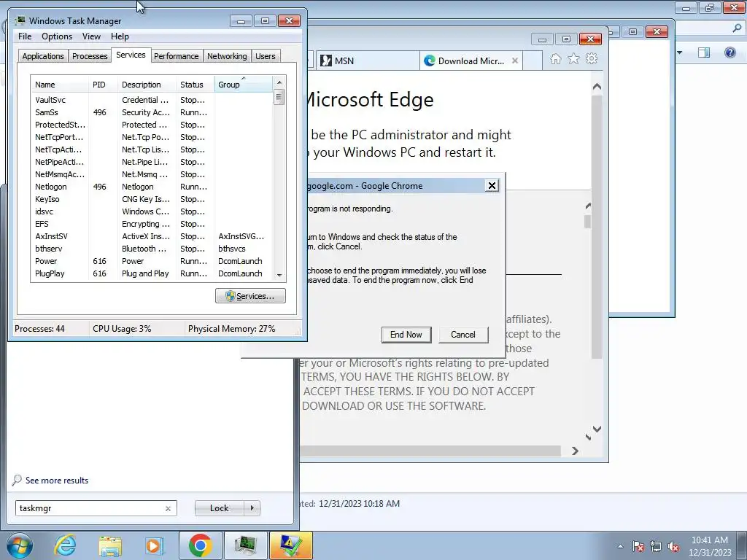
Task: Switch to Google Chrome taskbar icon
Action: (200, 545)
